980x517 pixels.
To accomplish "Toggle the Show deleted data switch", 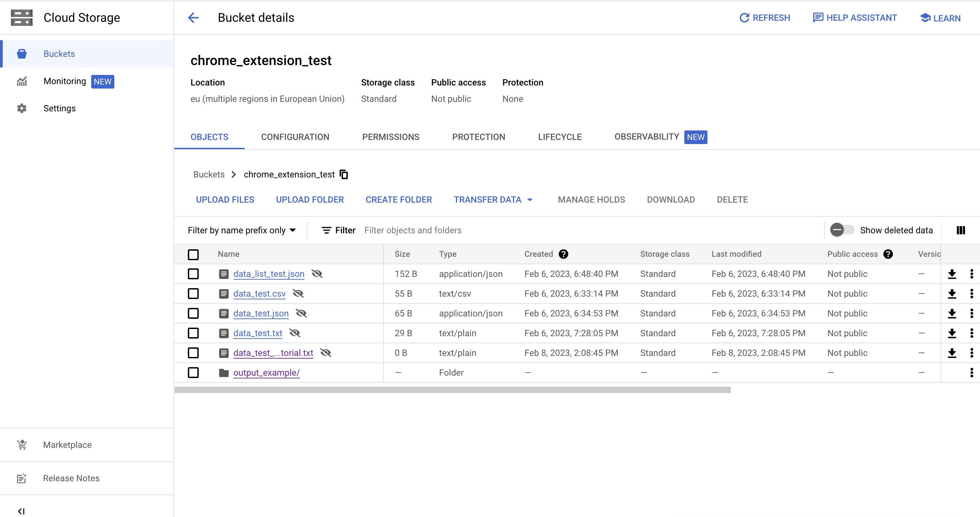I will (x=842, y=230).
